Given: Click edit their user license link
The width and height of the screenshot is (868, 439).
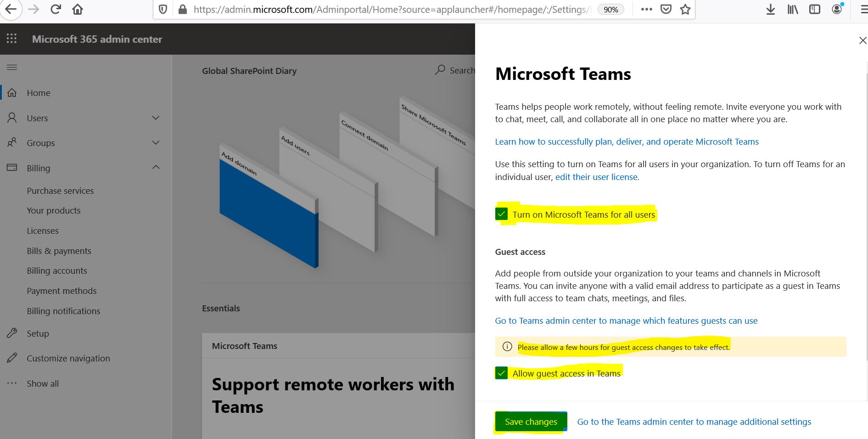Looking at the screenshot, I should tap(597, 177).
